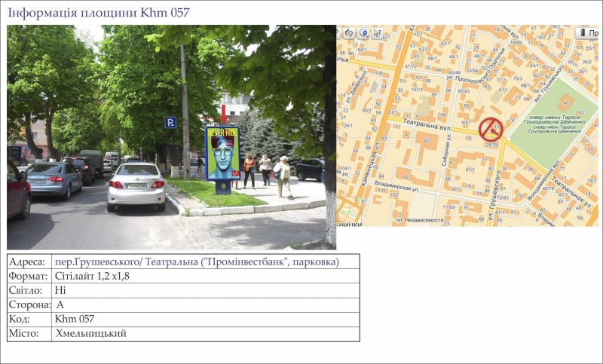This screenshot has height=364, width=603.
Task: Click the Інформація площини Khm 057 heading
Action: click(99, 12)
